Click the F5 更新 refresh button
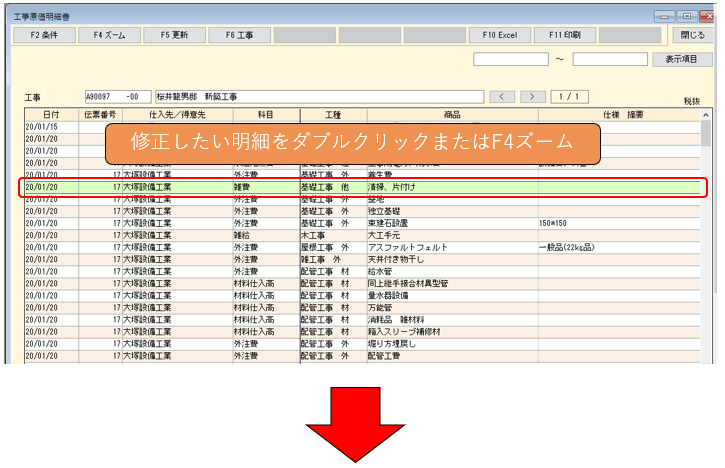725x468 pixels. coord(174,35)
